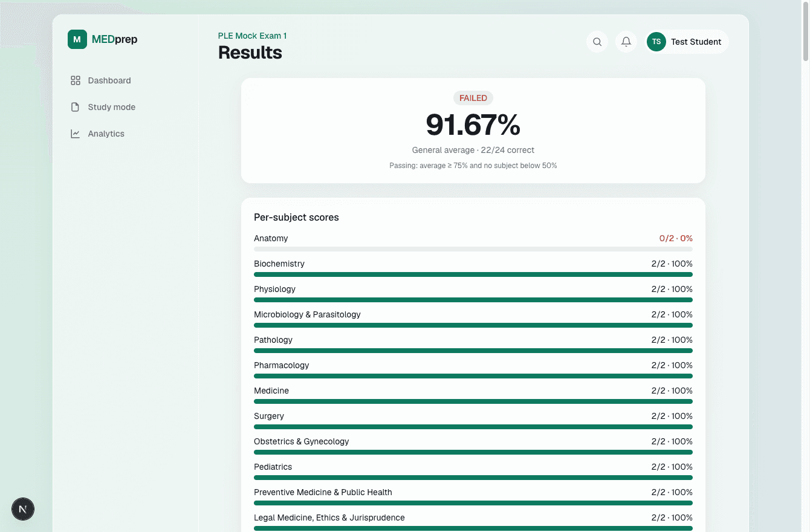This screenshot has height=532, width=810.
Task: Click the Pharmacology progress bar
Action: (x=473, y=376)
